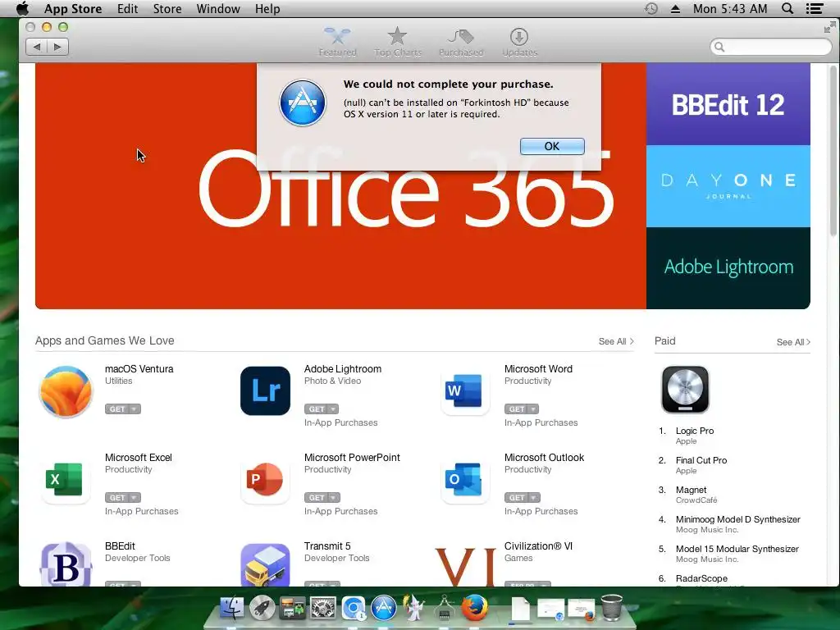Click the Microsoft Word app icon
Viewport: 840px width, 630px height.
click(x=465, y=391)
